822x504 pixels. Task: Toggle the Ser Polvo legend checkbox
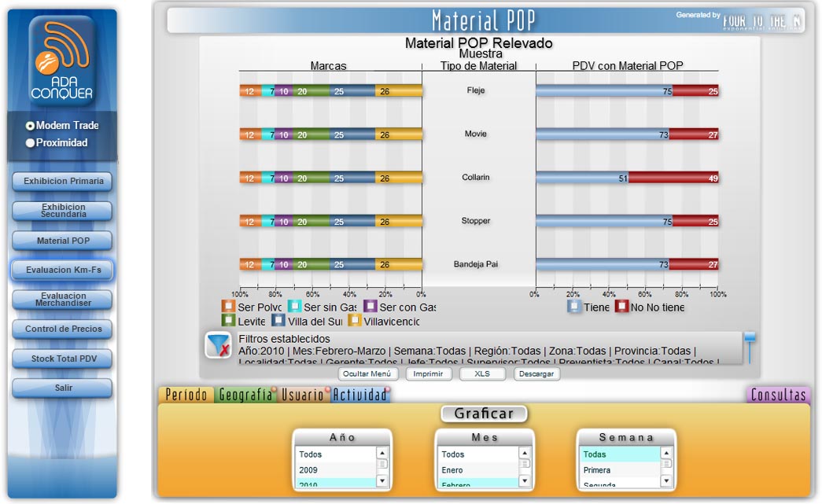tap(228, 306)
